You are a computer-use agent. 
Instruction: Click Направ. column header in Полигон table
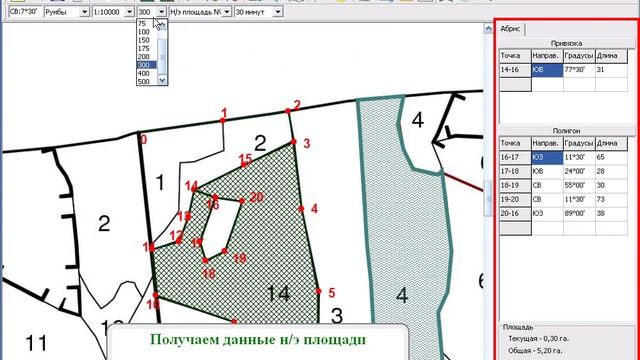[x=547, y=143]
